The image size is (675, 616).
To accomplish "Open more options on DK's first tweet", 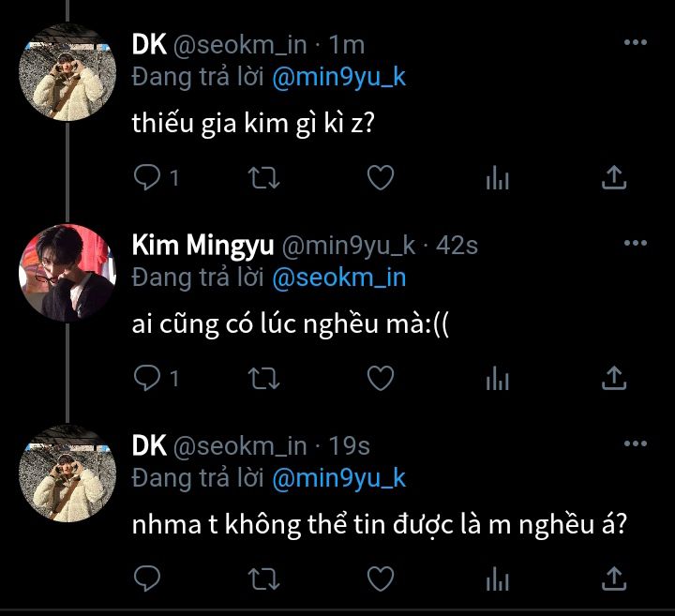I will coord(636,43).
